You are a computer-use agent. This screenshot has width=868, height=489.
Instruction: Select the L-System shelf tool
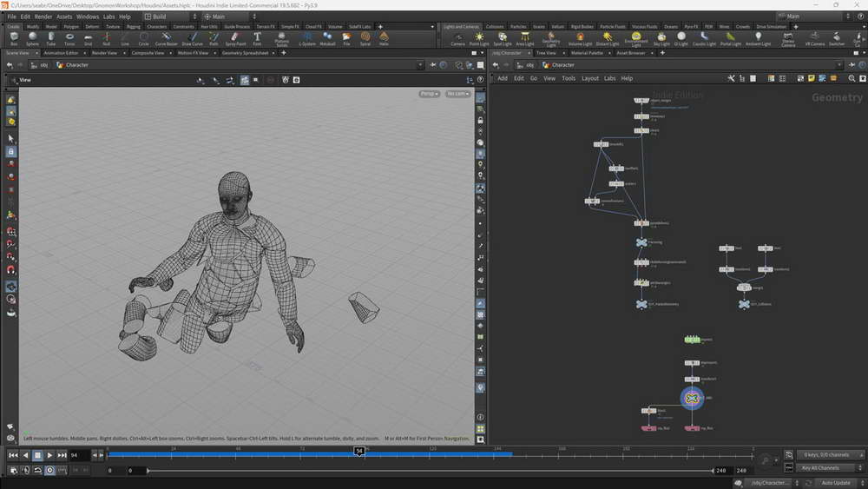(306, 39)
